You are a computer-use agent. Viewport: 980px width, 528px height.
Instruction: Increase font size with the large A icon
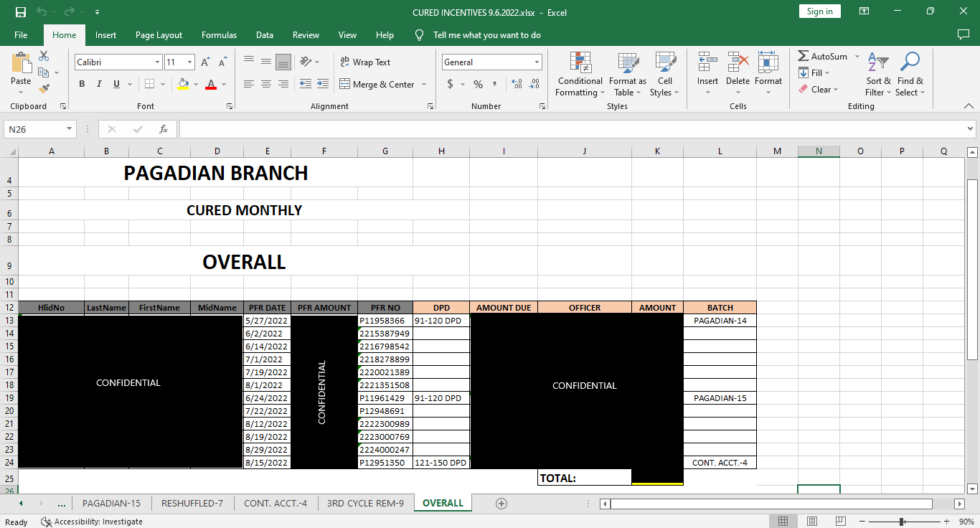click(x=205, y=62)
